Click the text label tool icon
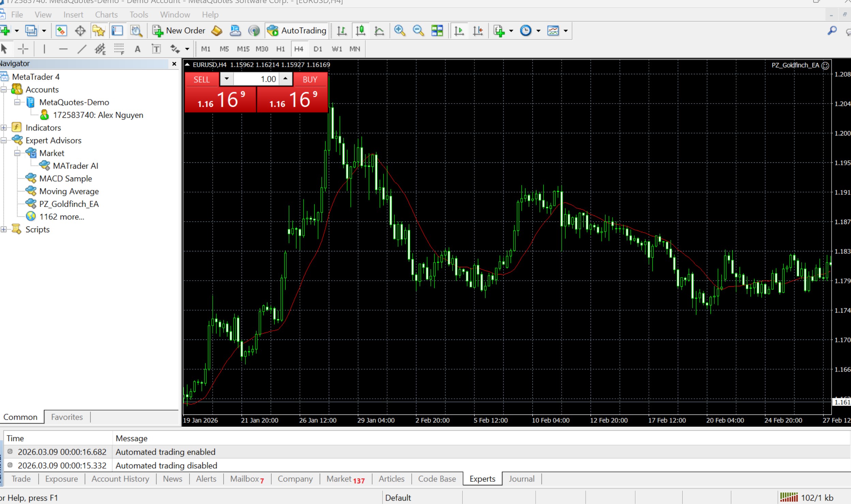This screenshot has width=851, height=504. [156, 49]
